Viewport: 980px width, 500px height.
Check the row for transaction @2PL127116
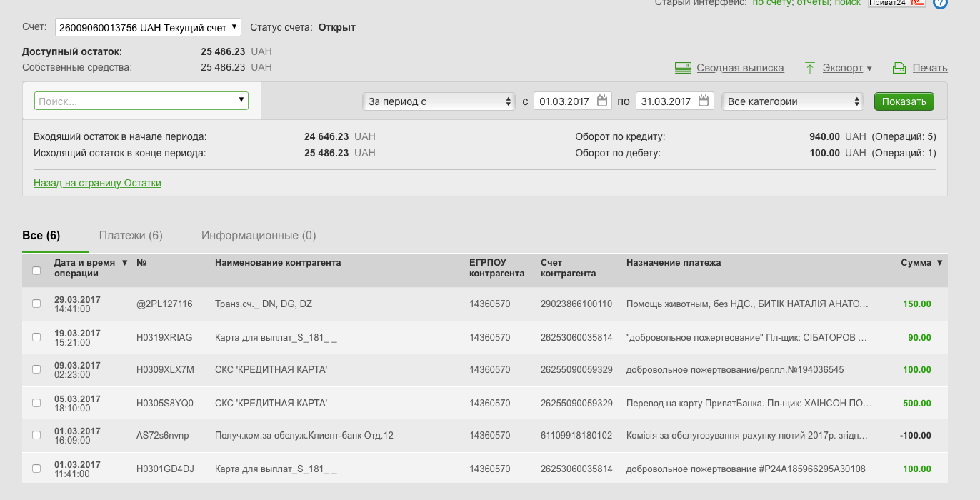tap(36, 304)
